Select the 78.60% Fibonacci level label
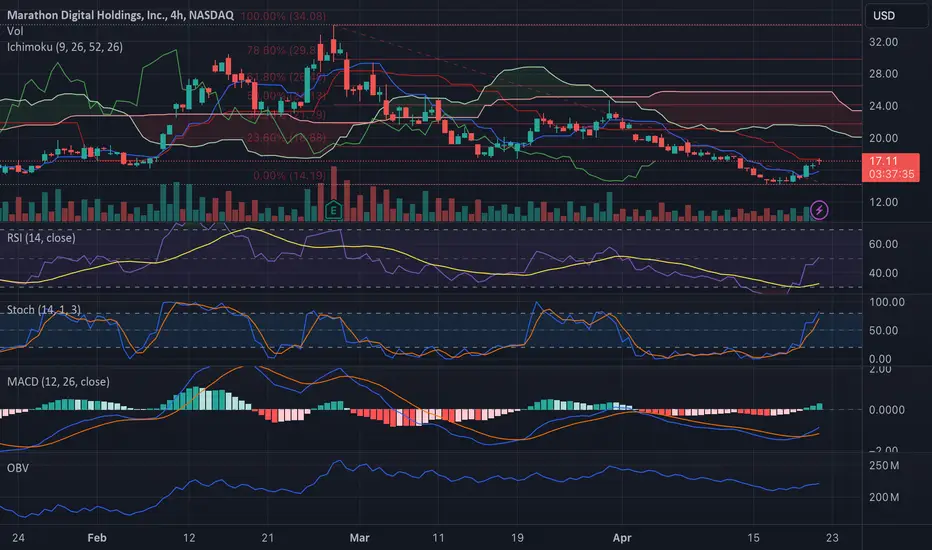932x550 pixels. (x=282, y=51)
